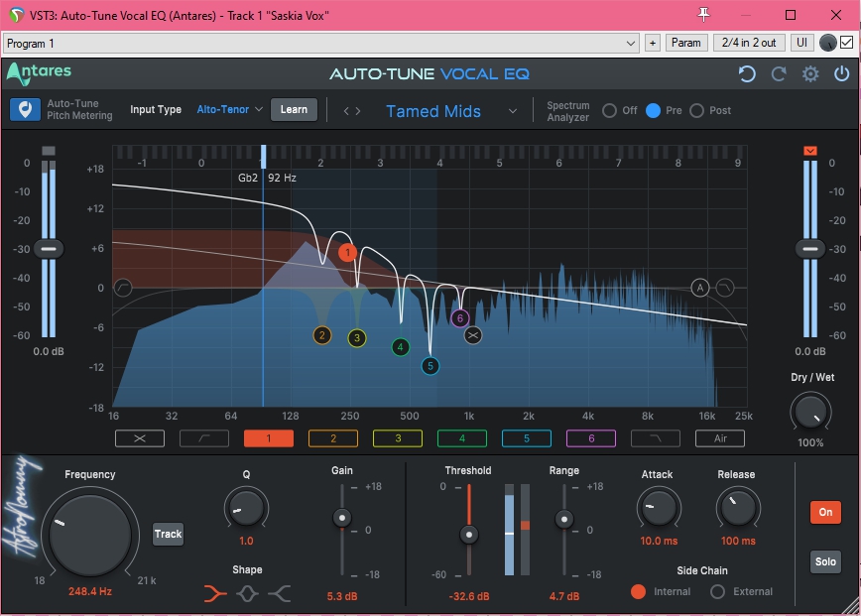Select band 3 tab
This screenshot has height=616, width=861.
(398, 438)
